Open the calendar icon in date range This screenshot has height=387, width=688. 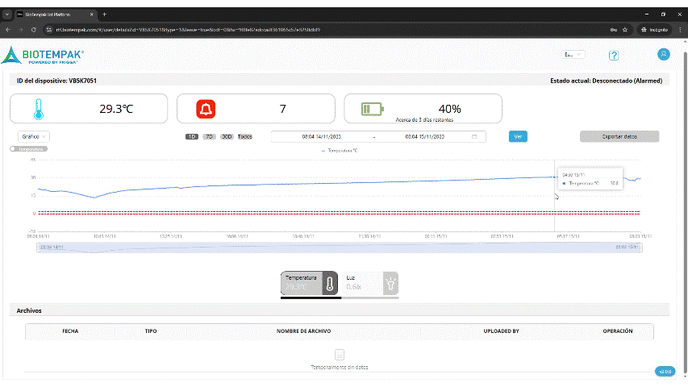(x=474, y=136)
